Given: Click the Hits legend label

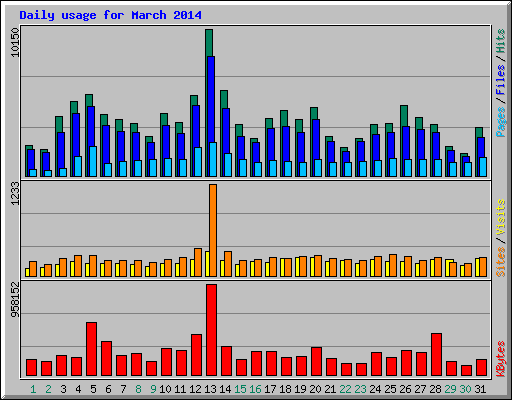Looking at the screenshot, I should coord(500,41).
